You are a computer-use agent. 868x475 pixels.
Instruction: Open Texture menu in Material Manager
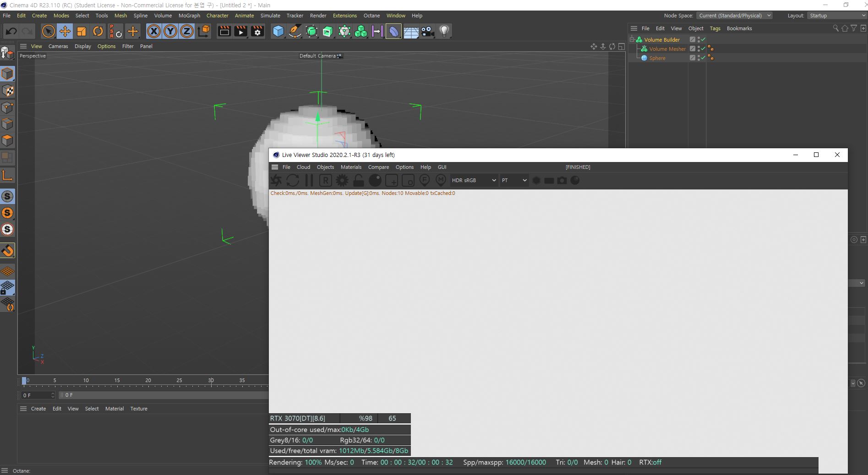139,409
